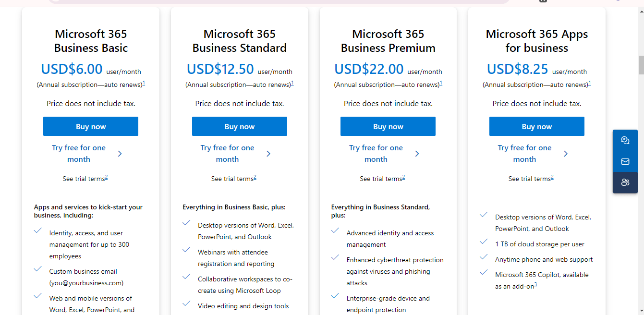Click footnote 1 under Business Premium price
The image size is (644, 315).
(x=441, y=83)
